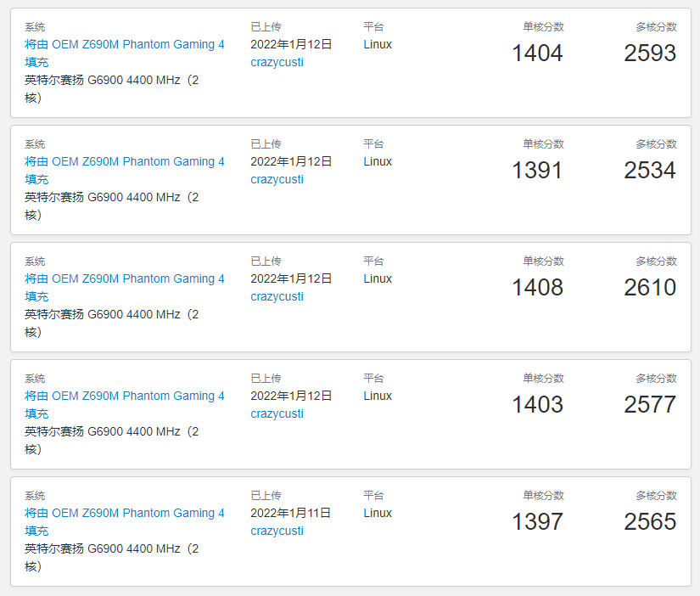This screenshot has width=700, height=596.
Task: Open the system link scoring 1408 single-core
Action: coord(124,278)
